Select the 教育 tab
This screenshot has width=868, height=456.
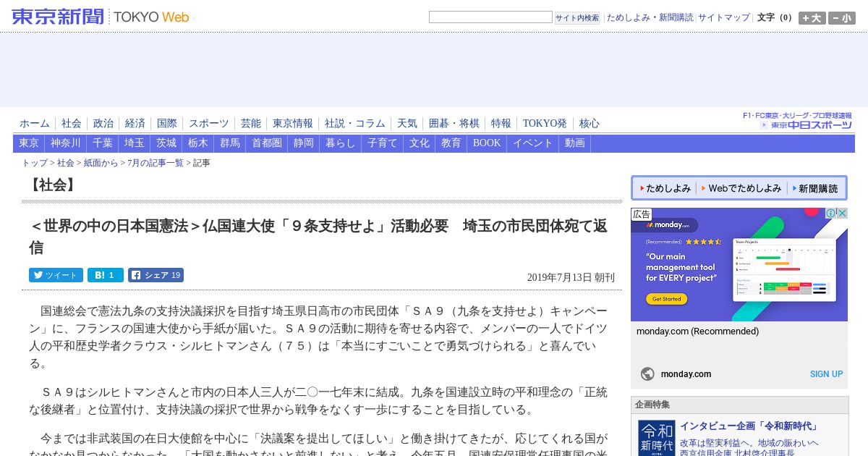451,143
